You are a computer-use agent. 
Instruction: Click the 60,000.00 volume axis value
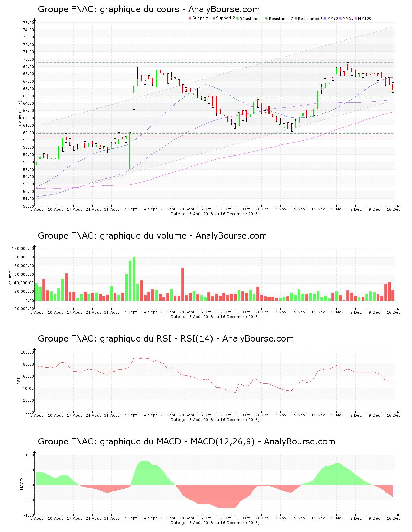tap(24, 275)
